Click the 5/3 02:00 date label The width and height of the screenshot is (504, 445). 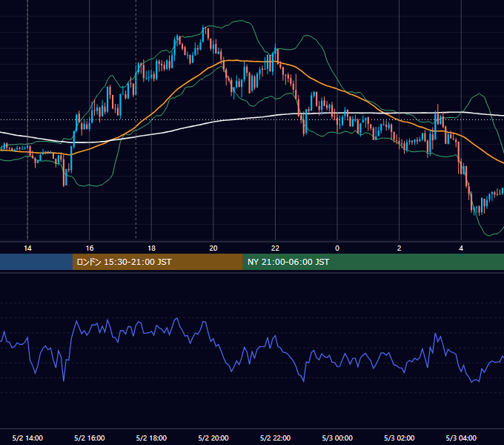399,438
